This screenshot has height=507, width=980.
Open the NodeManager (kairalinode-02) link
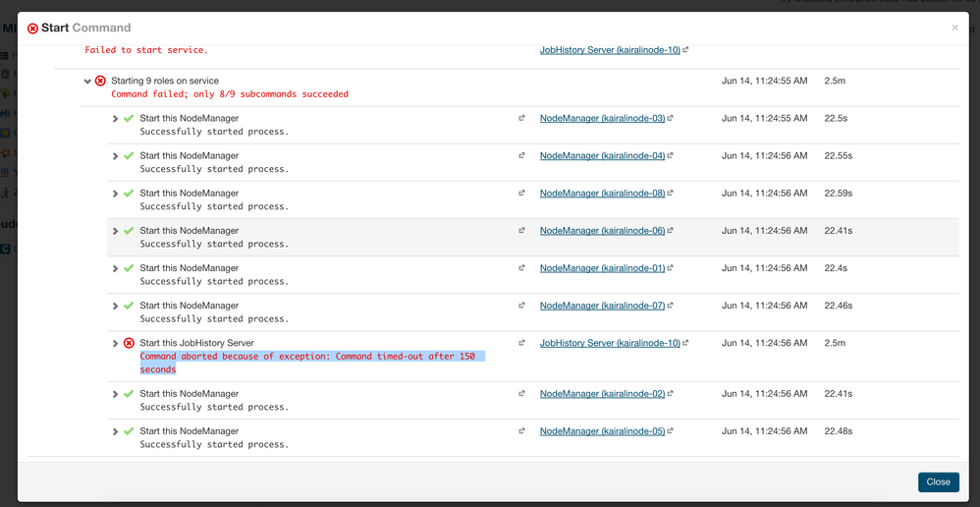(602, 394)
